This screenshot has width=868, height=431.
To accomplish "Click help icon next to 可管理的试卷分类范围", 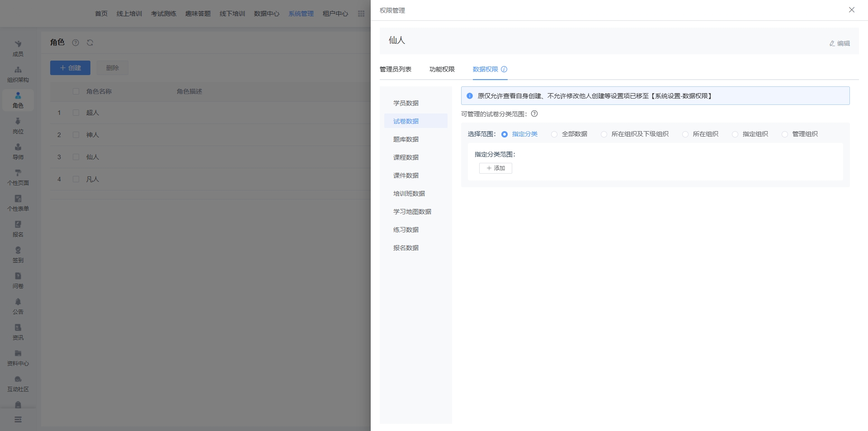I will (534, 114).
